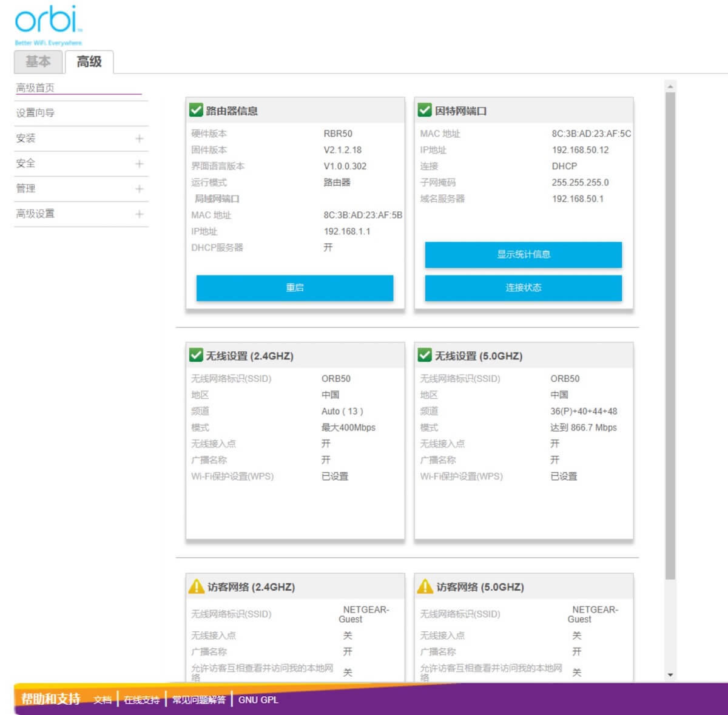Expand the 安全 section in sidebar
The height and width of the screenshot is (715, 728).
point(139,163)
